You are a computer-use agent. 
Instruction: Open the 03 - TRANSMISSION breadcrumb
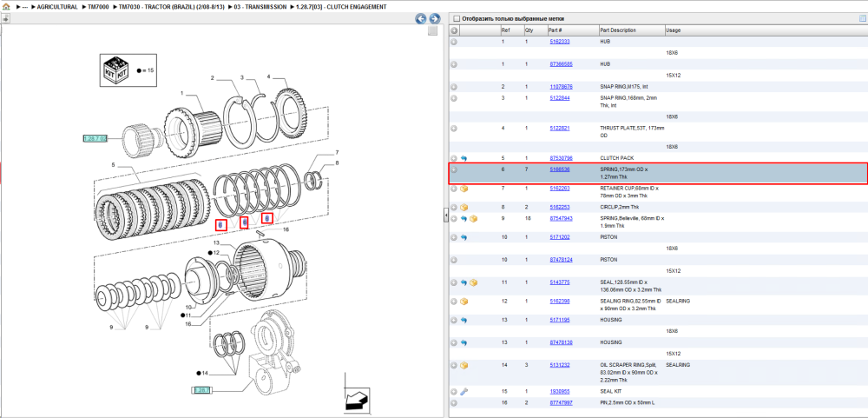(x=260, y=7)
